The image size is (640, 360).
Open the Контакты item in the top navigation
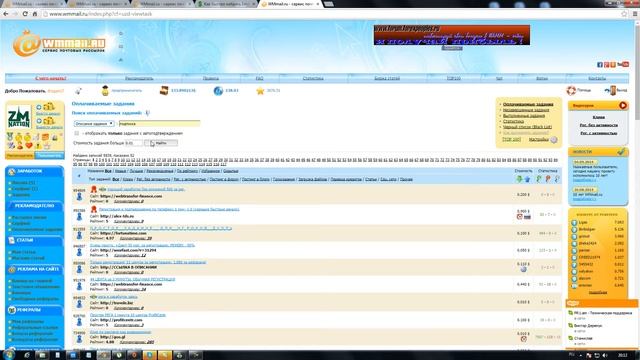pos(597,78)
